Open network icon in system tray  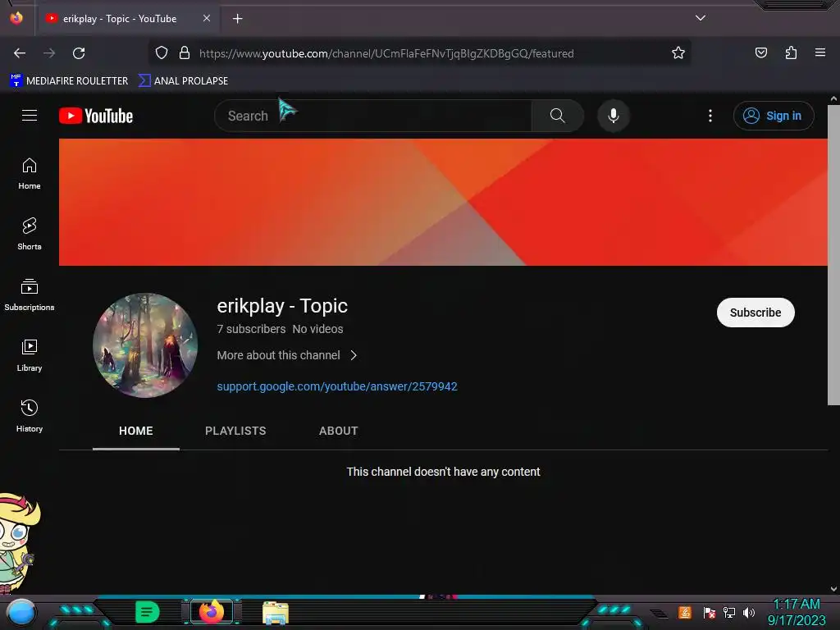point(729,612)
